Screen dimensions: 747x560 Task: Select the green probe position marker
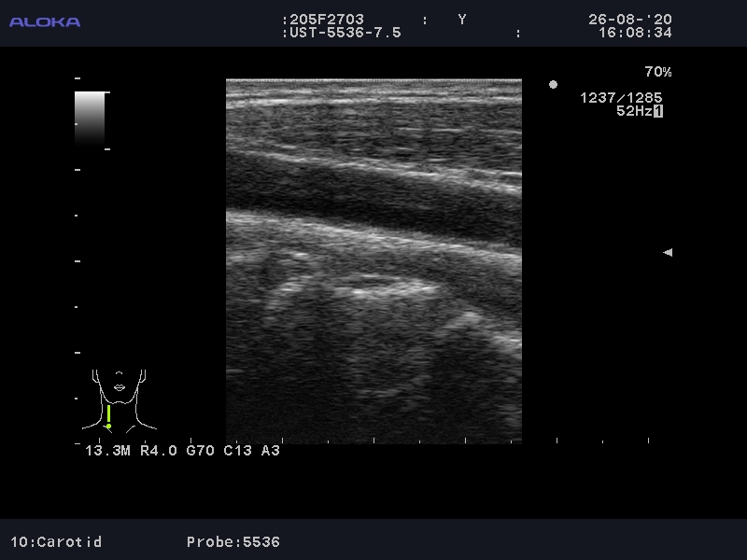coord(108,416)
